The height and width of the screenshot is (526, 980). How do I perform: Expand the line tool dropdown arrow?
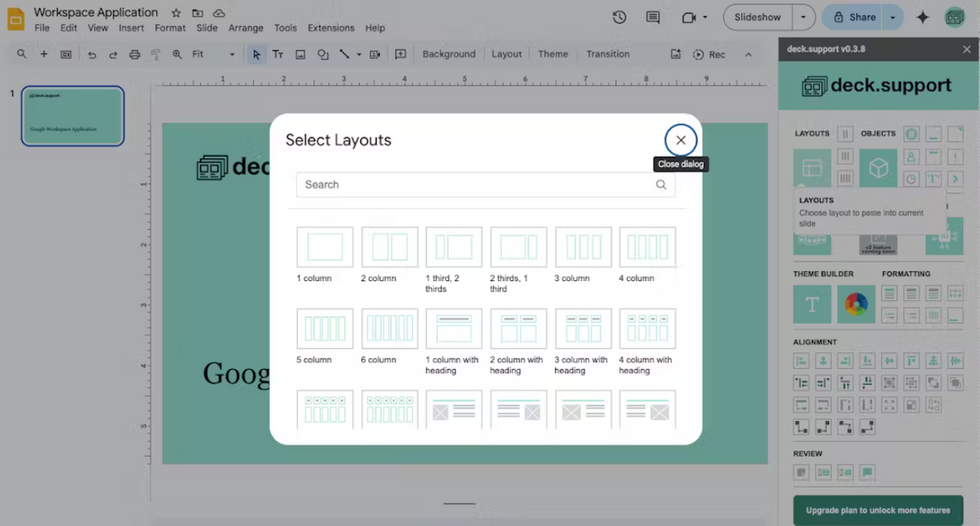point(358,54)
